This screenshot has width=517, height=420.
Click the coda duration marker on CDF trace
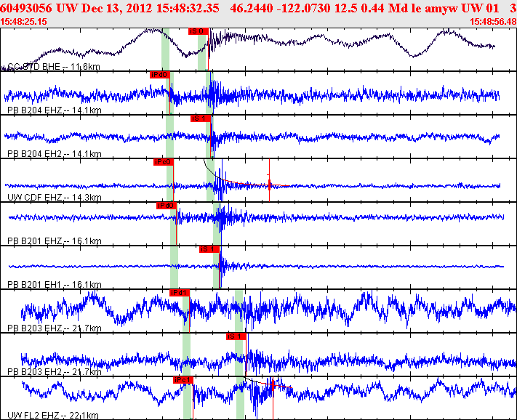point(269,185)
